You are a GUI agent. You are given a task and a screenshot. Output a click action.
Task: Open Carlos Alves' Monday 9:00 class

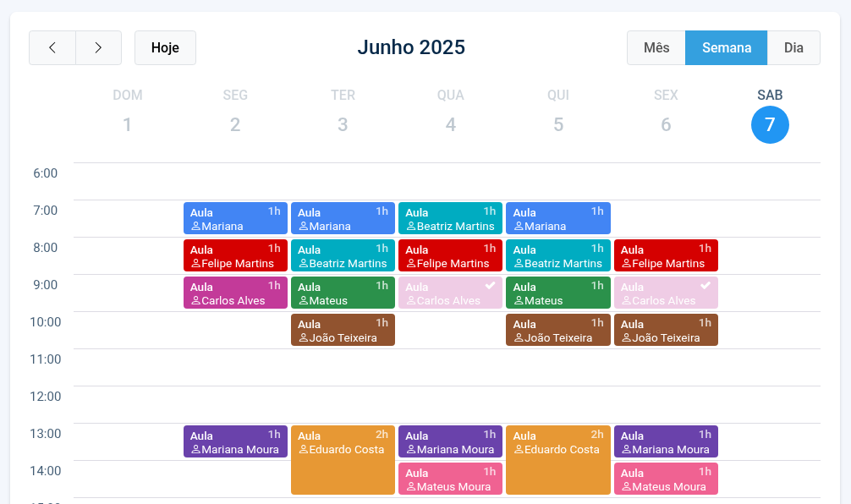click(x=235, y=293)
